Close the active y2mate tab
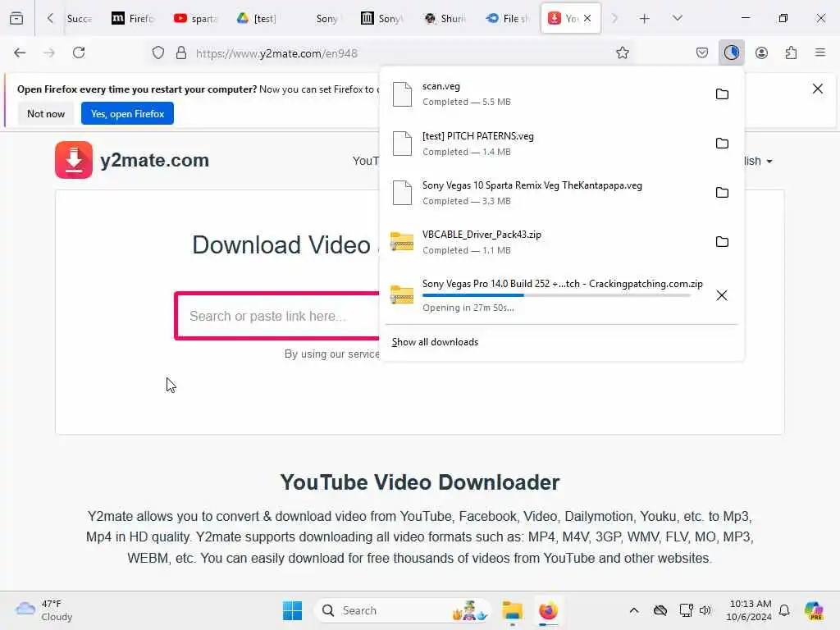This screenshot has width=840, height=630. pyautogui.click(x=587, y=18)
